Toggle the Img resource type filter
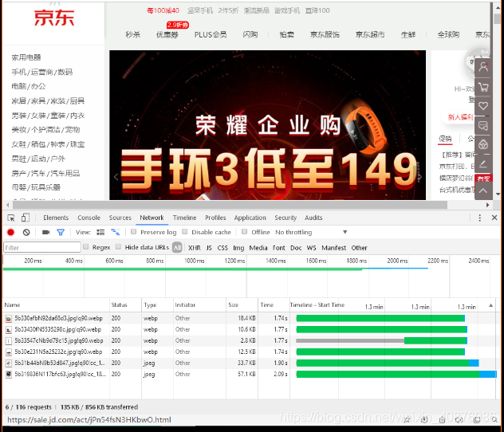This screenshot has height=432, width=504. click(x=238, y=248)
